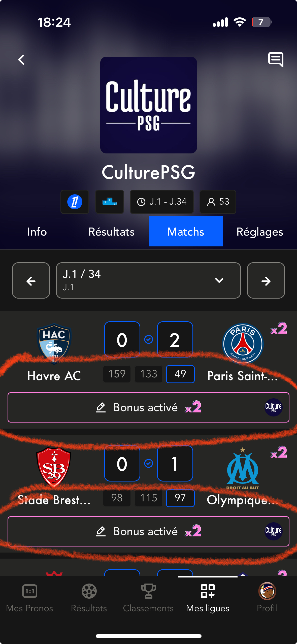Go back using the top-left chevron
This screenshot has width=297, height=644.
(x=21, y=60)
